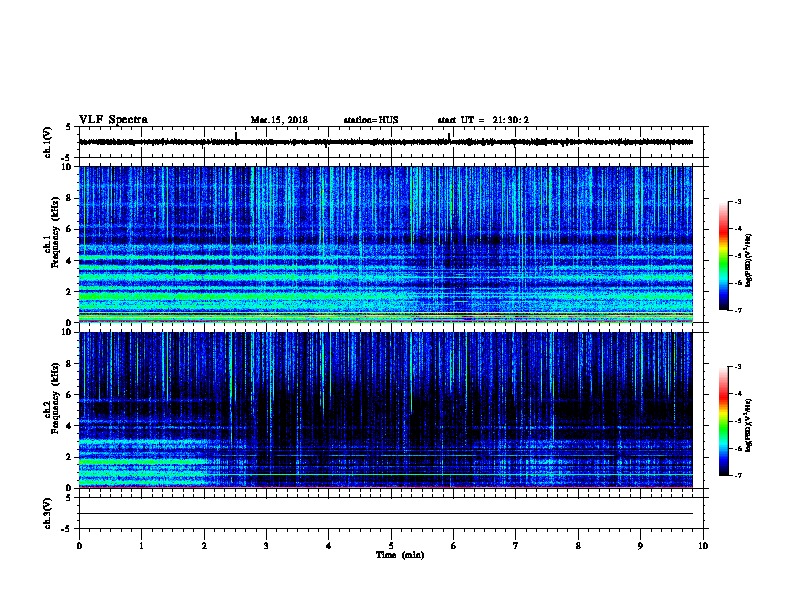Click the ch.1 colorbar "log(PSD)" label
This screenshot has width=792, height=612.
(x=749, y=260)
